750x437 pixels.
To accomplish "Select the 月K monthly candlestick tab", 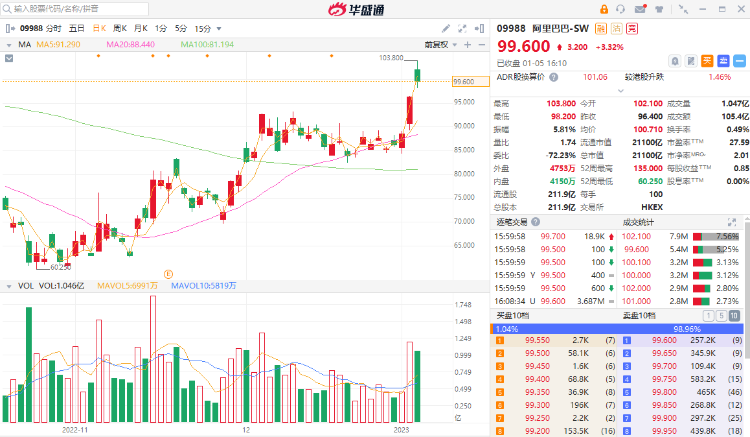I will [141, 29].
